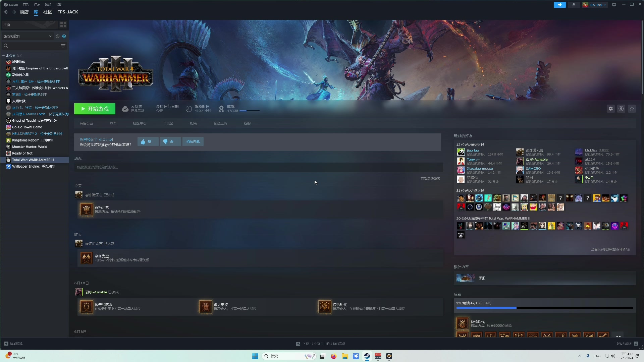Open friend Xiaoxiao mouse profile
This screenshot has height=362, width=644.
(480, 169)
